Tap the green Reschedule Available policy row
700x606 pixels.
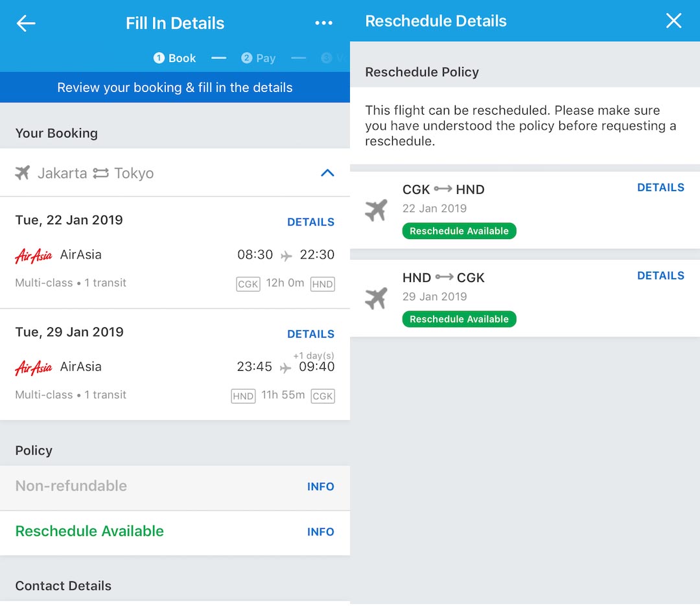tap(89, 531)
